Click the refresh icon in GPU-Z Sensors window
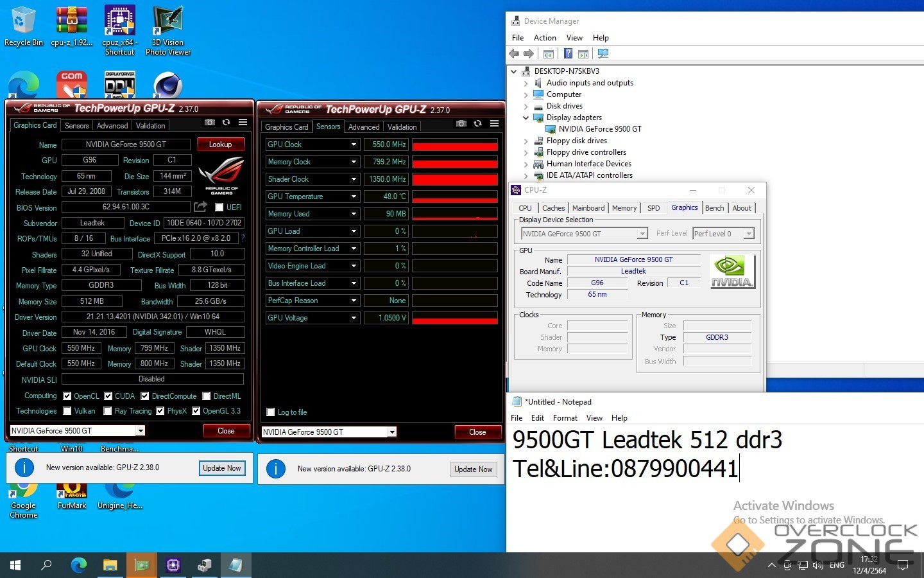 477,123
